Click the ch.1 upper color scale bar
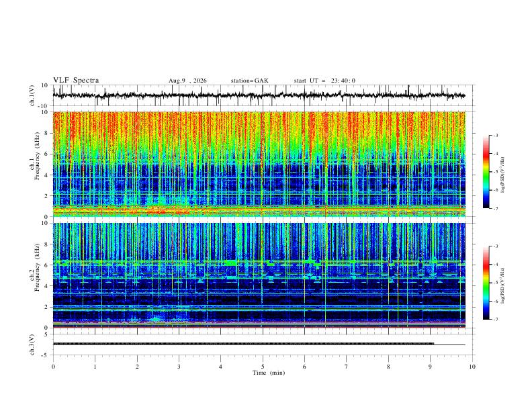 [486, 172]
